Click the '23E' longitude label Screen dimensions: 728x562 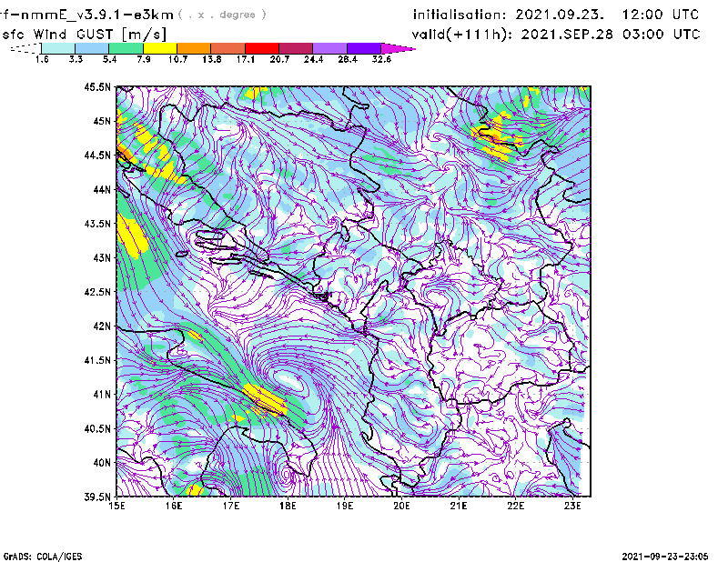(572, 506)
